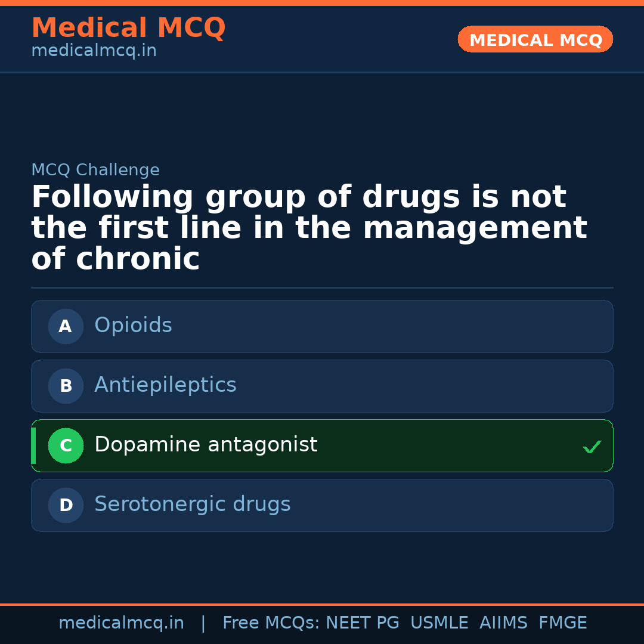Viewport: 644px width, 644px height.
Task: Click the Free MCQs footer text
Action: point(271,623)
